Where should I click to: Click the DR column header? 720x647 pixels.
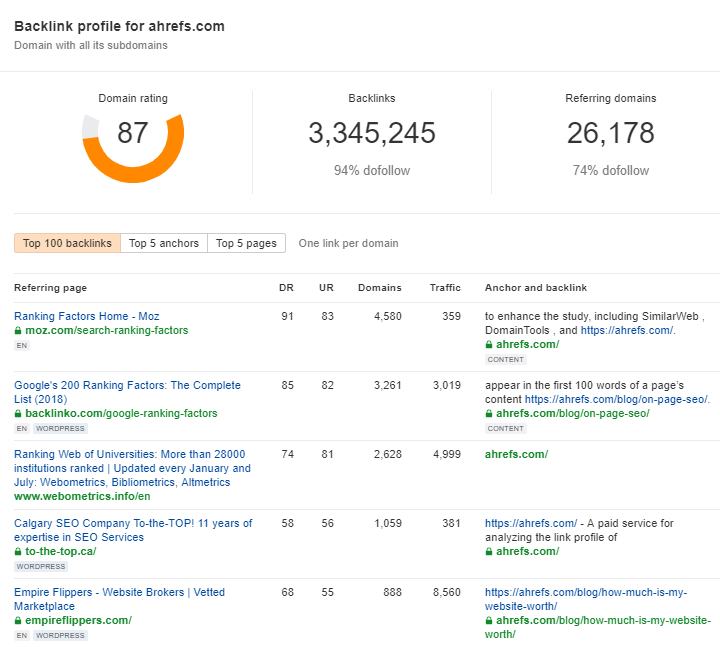click(286, 287)
